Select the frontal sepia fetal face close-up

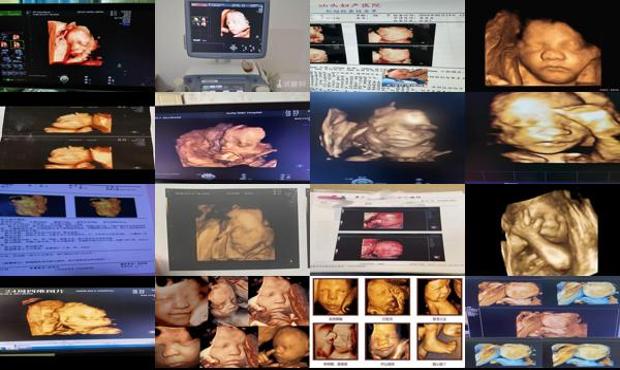tap(542, 47)
